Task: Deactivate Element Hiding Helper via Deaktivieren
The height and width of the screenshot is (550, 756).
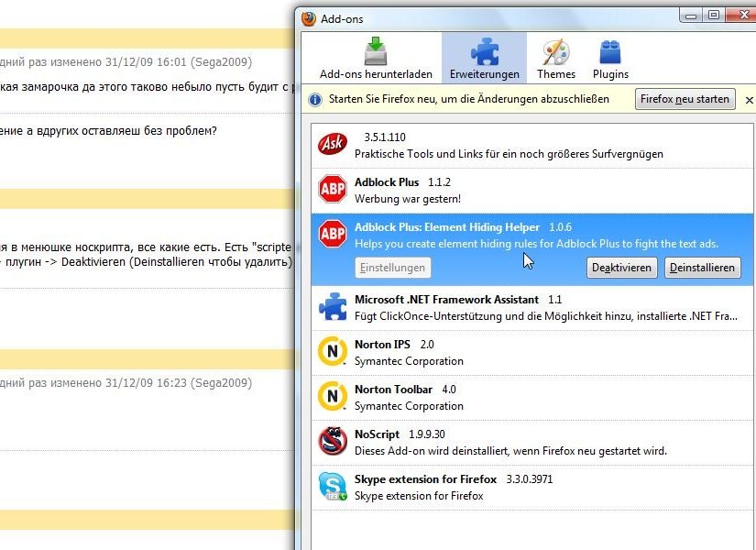Action: point(621,268)
